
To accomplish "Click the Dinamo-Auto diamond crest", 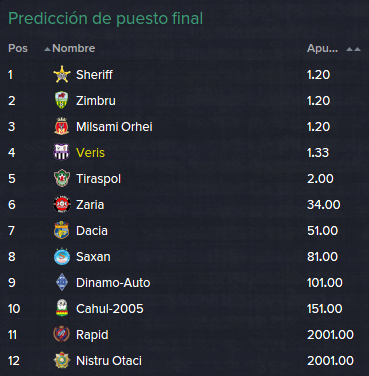I will click(62, 282).
